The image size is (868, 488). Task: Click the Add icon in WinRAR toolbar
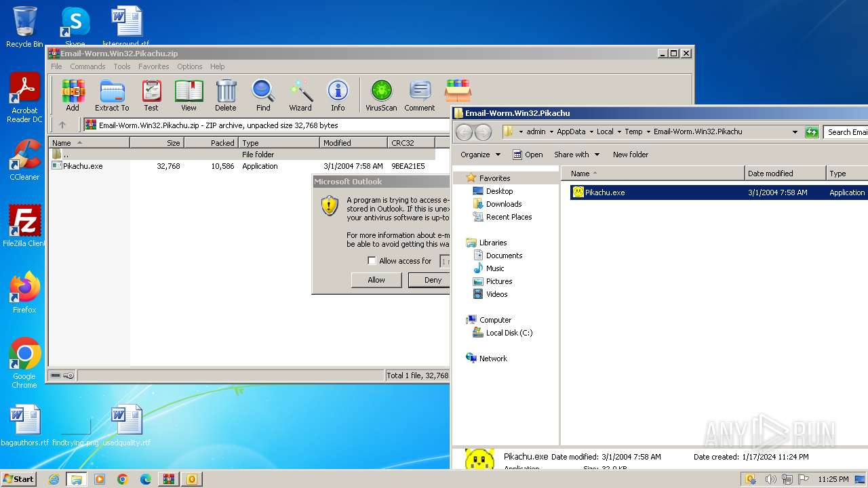73,95
